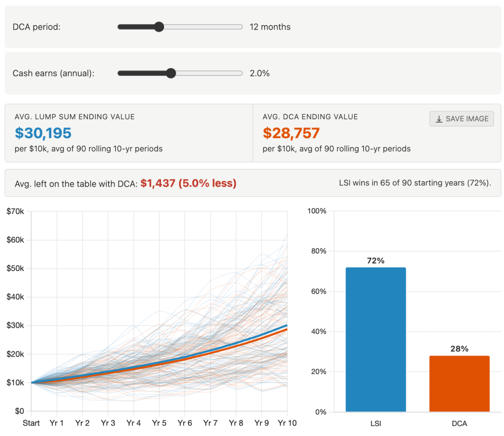
Task: Click the blue LSI bar in the chart
Action: click(x=376, y=340)
